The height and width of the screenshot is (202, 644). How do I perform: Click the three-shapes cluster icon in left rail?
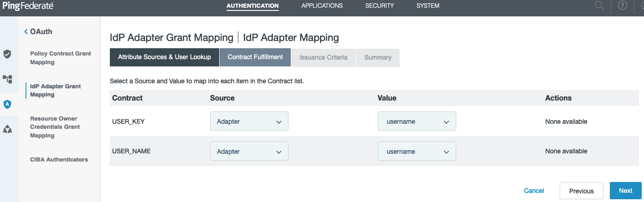[7, 129]
